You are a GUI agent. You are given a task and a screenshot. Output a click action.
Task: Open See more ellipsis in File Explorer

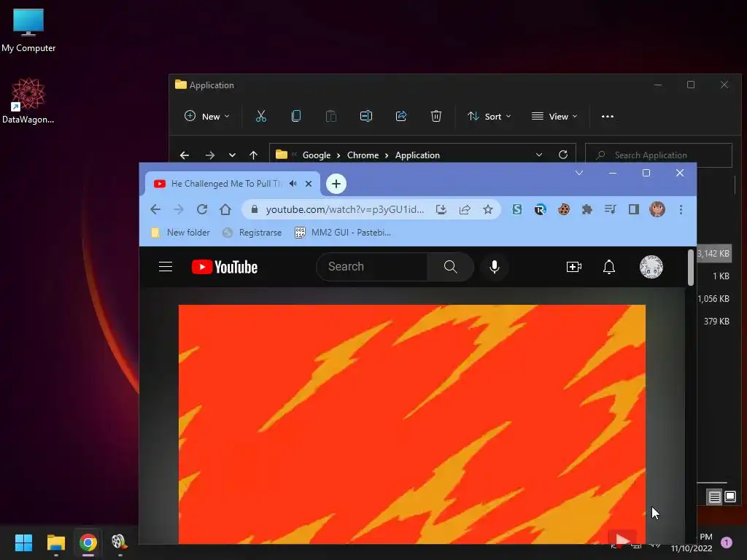pos(608,116)
